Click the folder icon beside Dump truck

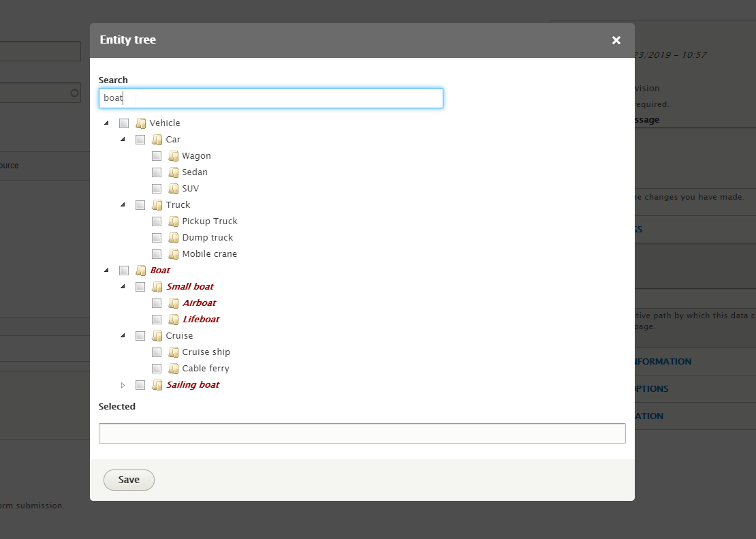[x=174, y=238]
